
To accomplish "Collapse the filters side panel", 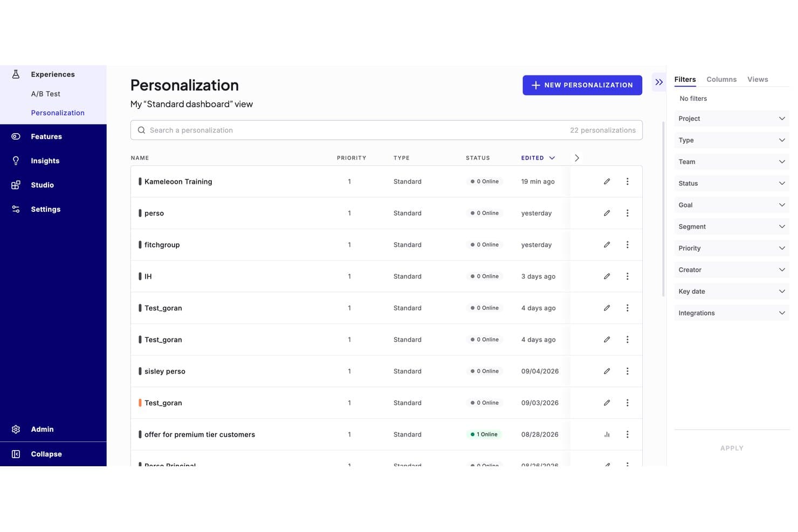I will (659, 82).
